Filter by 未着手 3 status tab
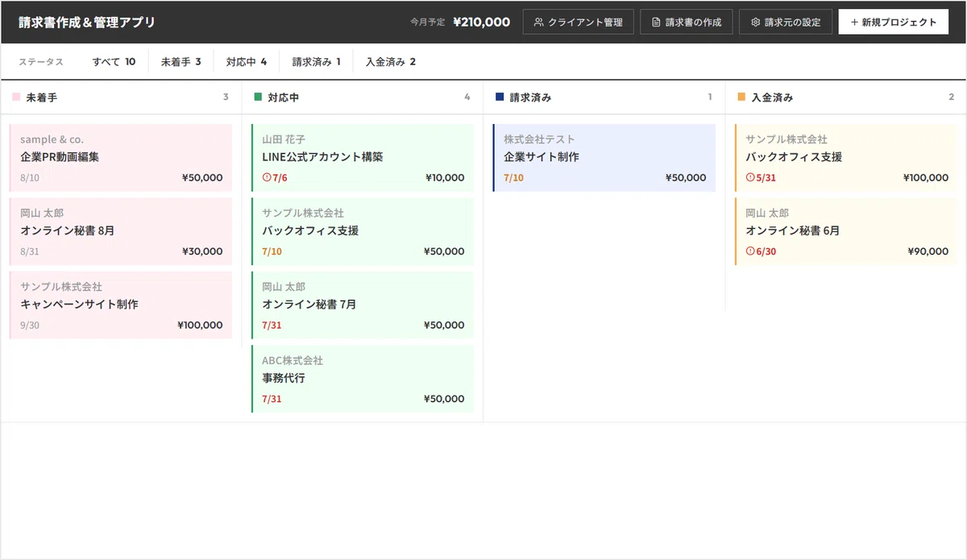Screen dimensions: 967x560 (x=181, y=61)
